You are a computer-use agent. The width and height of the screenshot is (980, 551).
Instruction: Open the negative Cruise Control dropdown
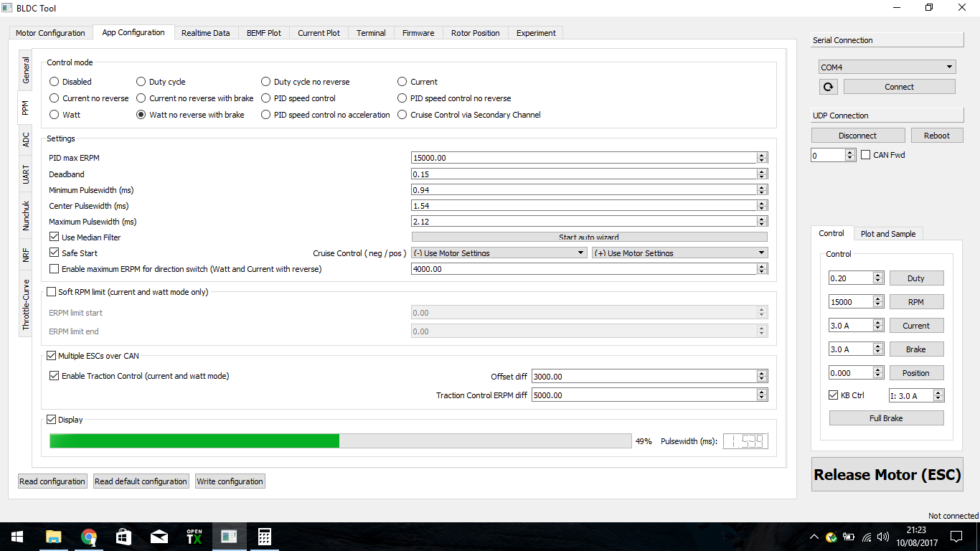click(x=499, y=253)
